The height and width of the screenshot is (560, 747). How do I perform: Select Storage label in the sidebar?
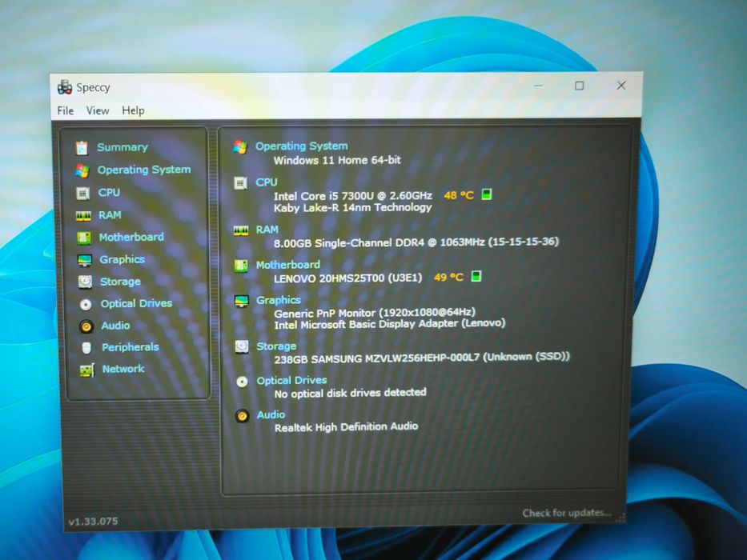coord(121,282)
